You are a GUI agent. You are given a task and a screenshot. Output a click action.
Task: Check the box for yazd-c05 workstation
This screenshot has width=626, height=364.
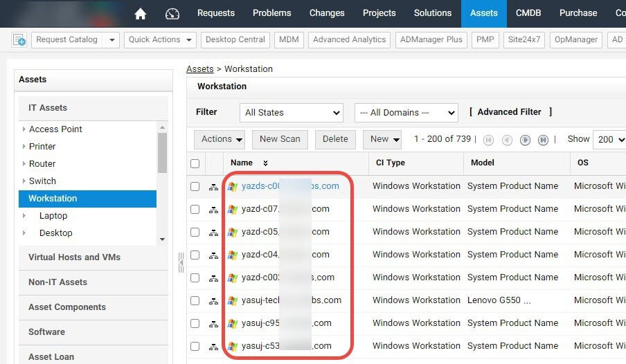click(x=195, y=232)
